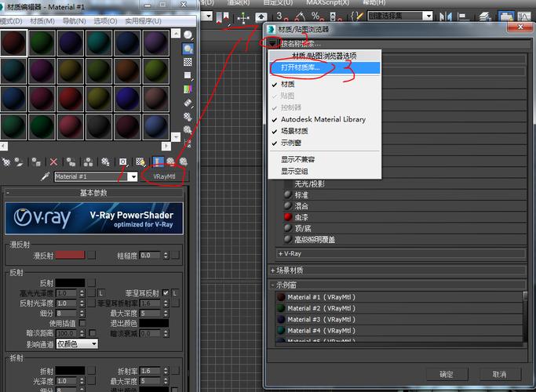Open the 创建选择集 dropdown in toolbar
This screenshot has height=392, width=536.
[x=427, y=16]
